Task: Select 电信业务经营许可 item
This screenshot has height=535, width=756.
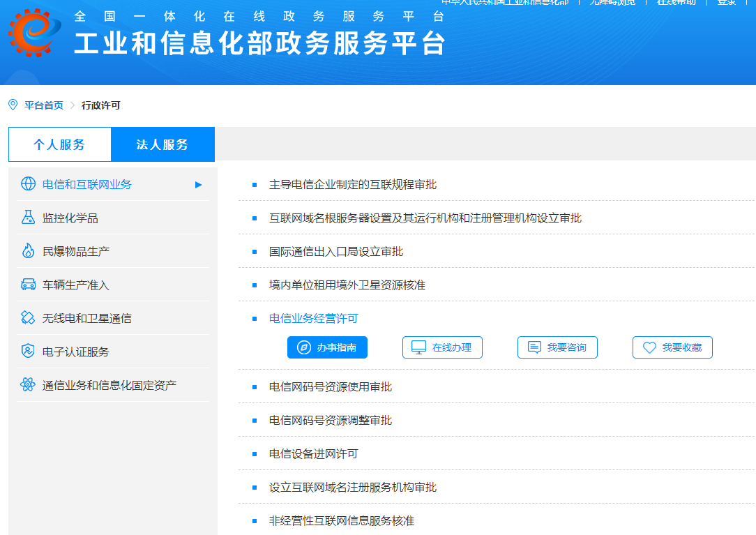Action: pyautogui.click(x=313, y=318)
